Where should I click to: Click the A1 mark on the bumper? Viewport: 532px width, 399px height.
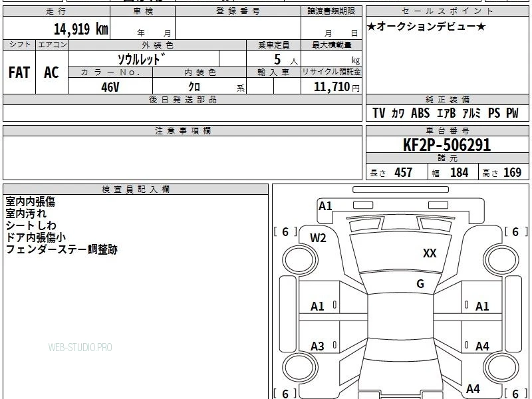(325, 206)
